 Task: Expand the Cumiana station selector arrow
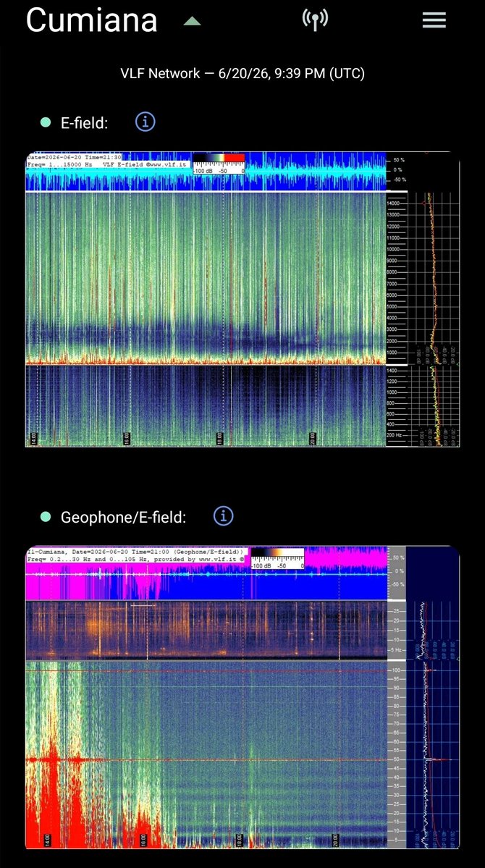[192, 22]
